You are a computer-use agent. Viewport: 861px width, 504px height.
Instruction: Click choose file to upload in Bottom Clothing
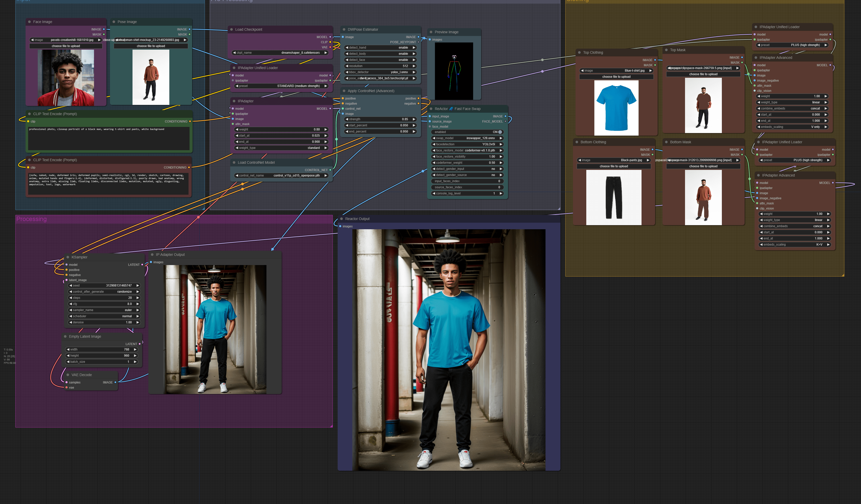click(614, 166)
